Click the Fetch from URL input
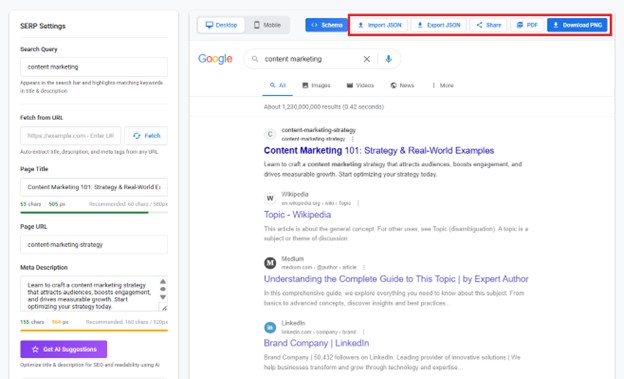624x379 pixels. pos(70,136)
